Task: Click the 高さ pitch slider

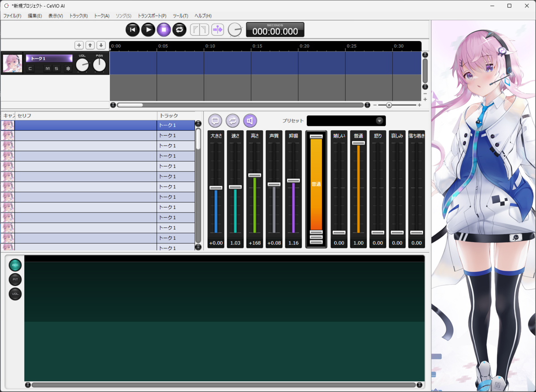Action: pyautogui.click(x=255, y=175)
